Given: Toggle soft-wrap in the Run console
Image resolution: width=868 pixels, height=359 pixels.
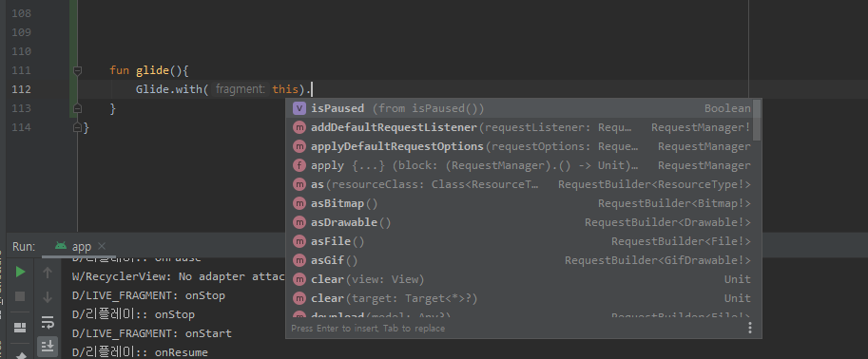Looking at the screenshot, I should pyautogui.click(x=48, y=322).
